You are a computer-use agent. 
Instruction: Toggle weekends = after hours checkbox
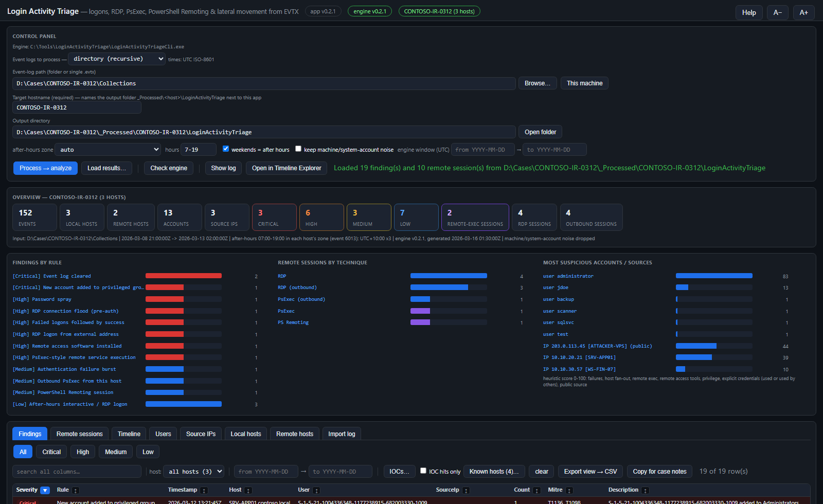225,149
